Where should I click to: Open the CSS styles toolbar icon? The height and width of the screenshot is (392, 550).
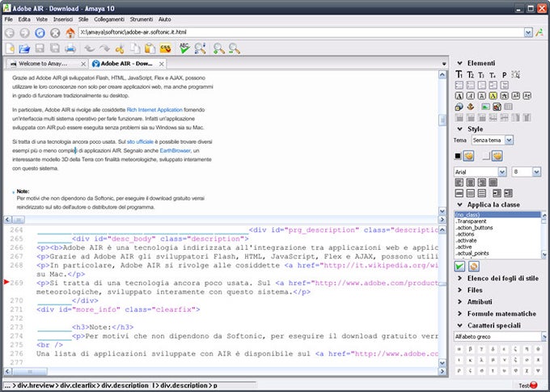click(165, 48)
